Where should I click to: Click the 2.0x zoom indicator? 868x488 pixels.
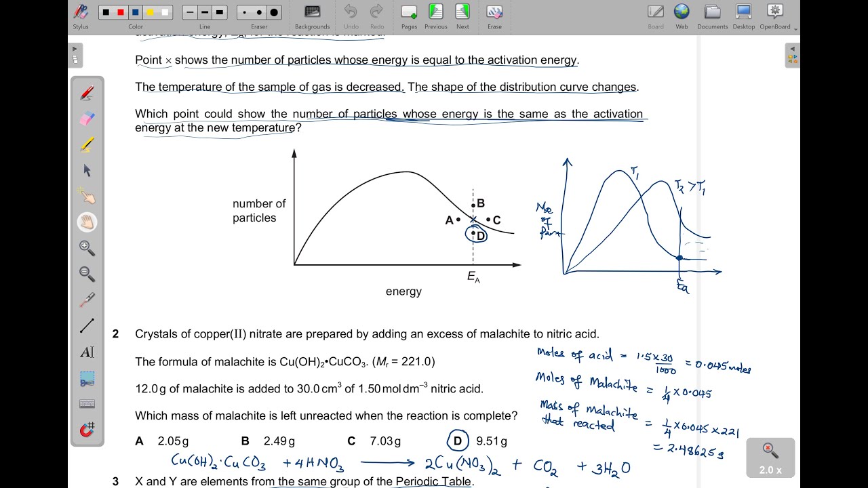(770, 457)
